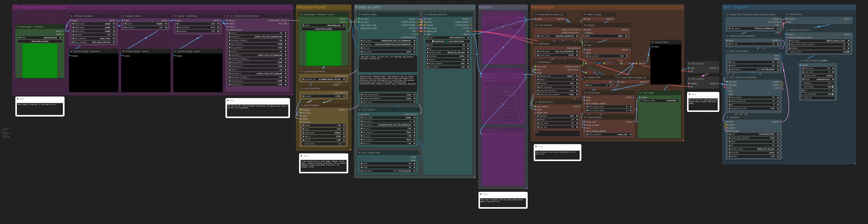Open vae_name dropdown in Efficient Loader

(388, 44)
